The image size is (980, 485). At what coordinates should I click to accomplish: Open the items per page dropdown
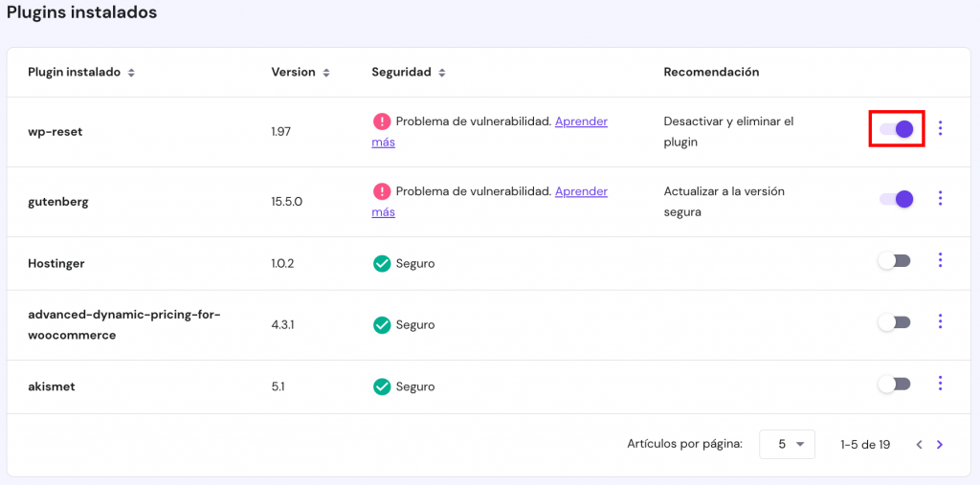787,444
